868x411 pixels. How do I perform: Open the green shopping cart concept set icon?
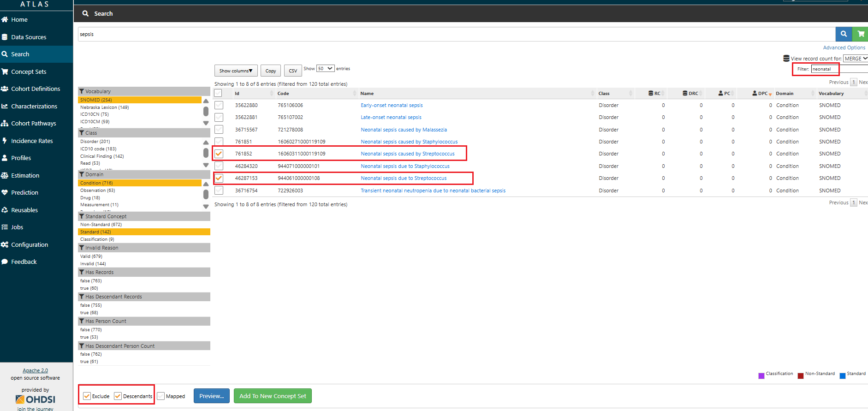(861, 34)
